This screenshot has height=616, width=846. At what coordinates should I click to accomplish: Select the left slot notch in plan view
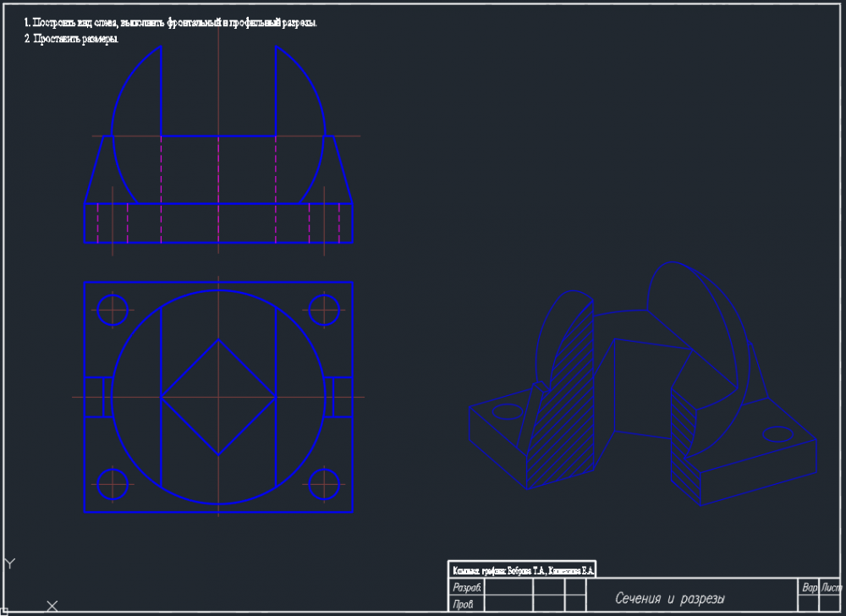coord(95,397)
